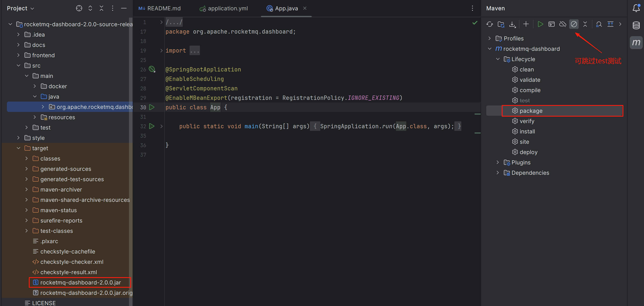
Task: Click run gutter icon beside class App
Action: 152,107
